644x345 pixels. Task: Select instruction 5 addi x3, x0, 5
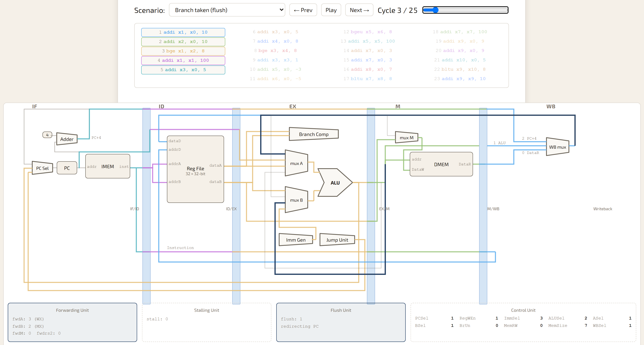tap(183, 70)
